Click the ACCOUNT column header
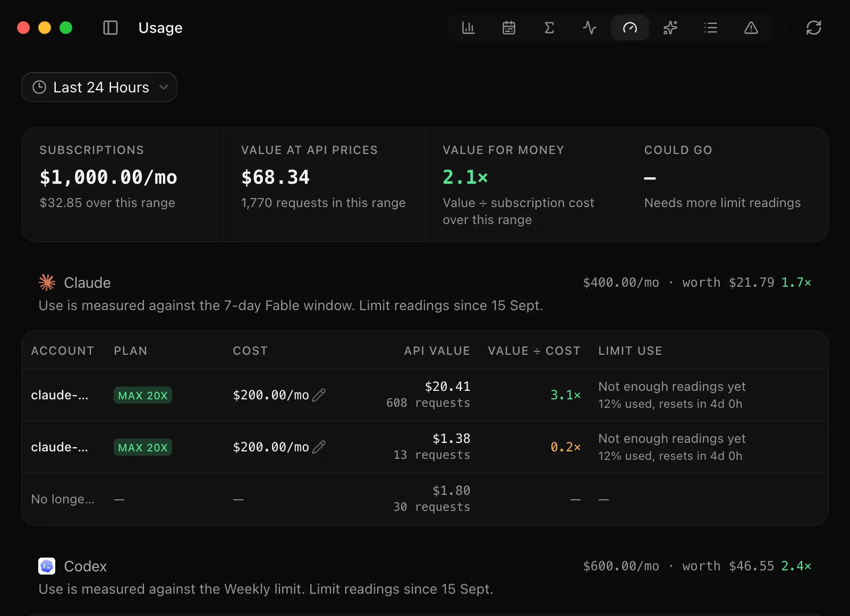 [63, 350]
